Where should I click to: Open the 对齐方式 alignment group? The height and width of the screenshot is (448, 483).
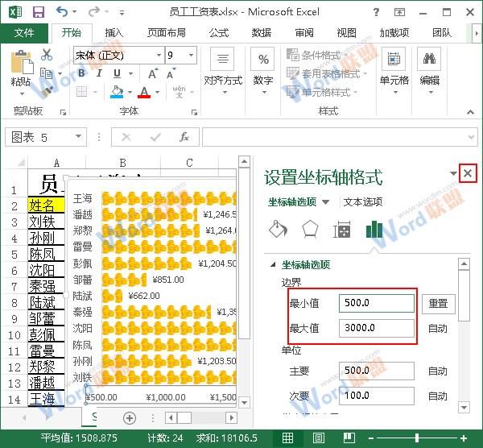(223, 71)
